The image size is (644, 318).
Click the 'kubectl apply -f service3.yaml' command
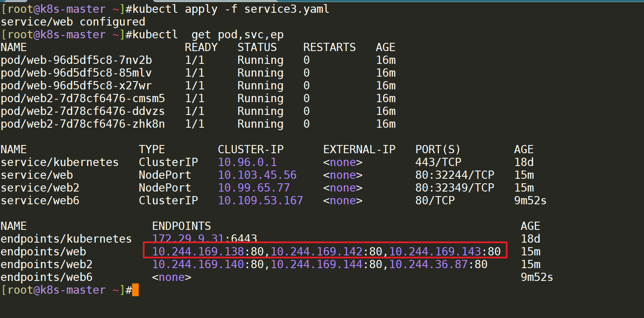coord(230,9)
